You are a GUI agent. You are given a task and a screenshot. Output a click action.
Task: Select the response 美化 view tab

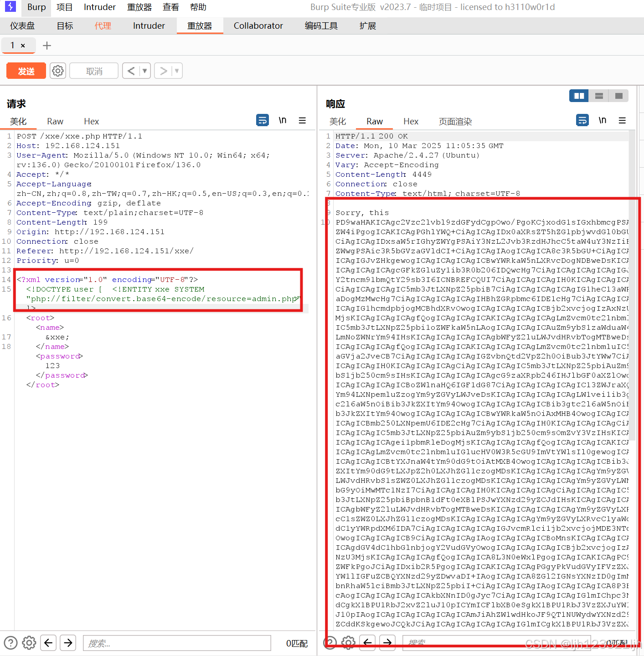click(x=338, y=121)
